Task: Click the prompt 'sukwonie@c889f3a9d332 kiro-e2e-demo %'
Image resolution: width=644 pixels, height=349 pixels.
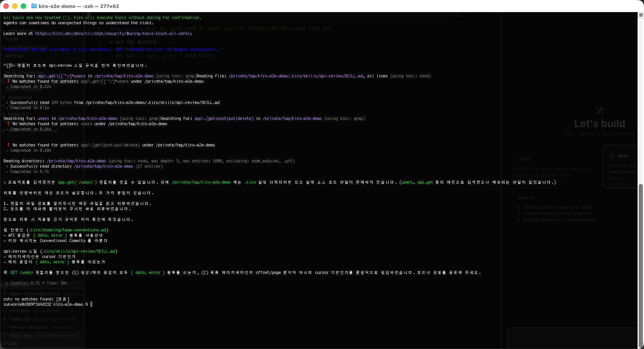Action: 46,304
